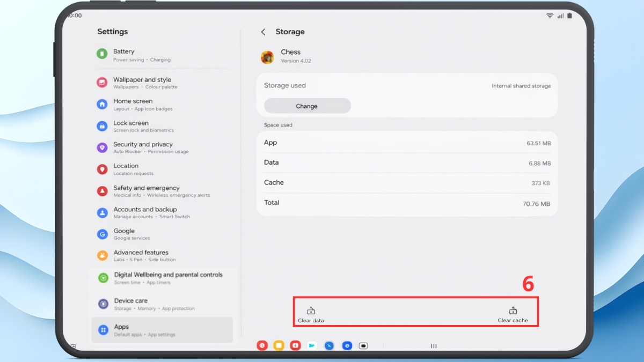
Task: Open Wallpaper and style pink icon
Action: (x=102, y=83)
